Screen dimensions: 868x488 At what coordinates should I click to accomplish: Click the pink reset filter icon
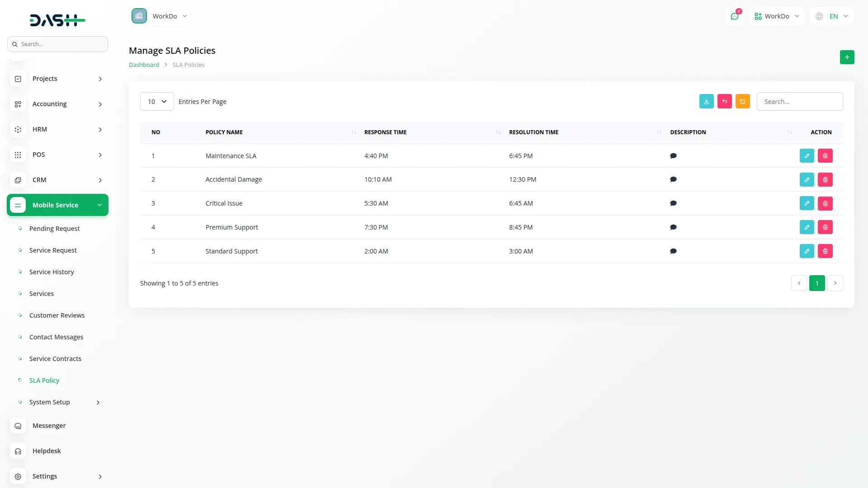click(725, 101)
